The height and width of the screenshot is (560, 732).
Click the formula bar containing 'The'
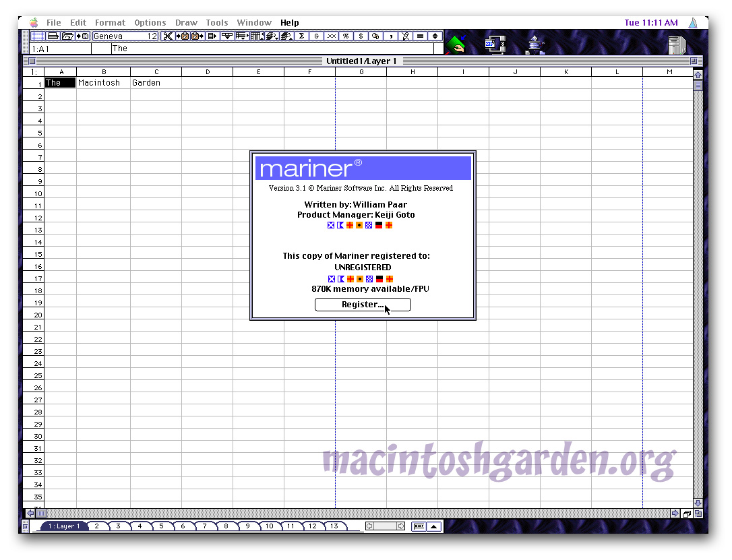[x=272, y=49]
